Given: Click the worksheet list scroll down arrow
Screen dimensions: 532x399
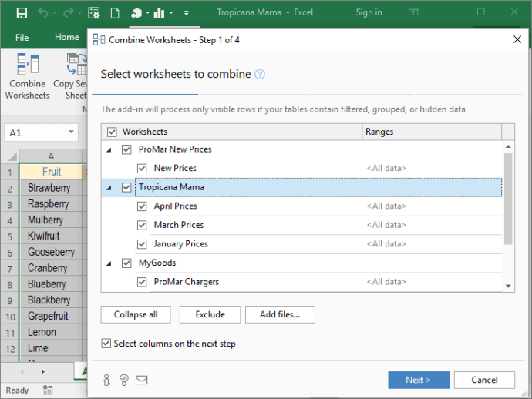Looking at the screenshot, I should (x=508, y=286).
